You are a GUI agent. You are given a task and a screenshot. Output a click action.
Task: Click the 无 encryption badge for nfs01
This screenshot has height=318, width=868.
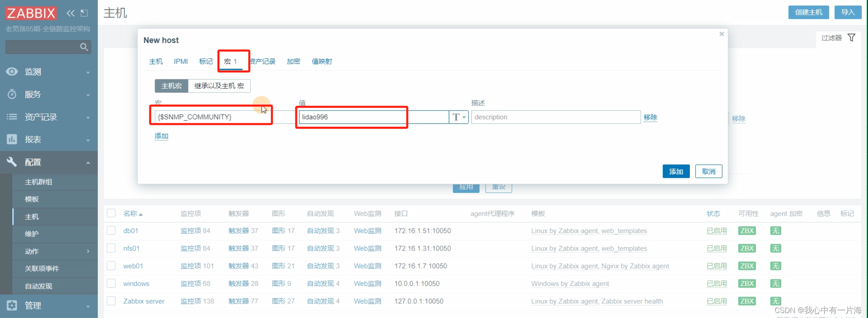[x=776, y=248]
